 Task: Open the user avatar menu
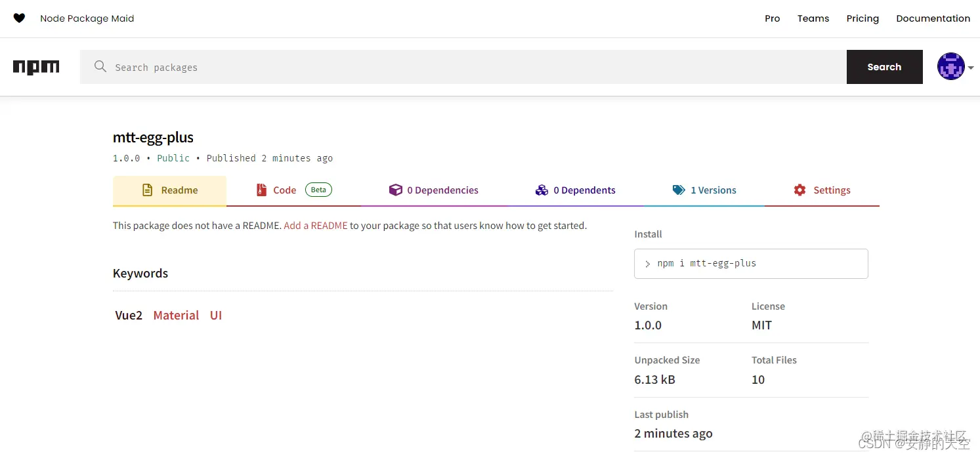coord(950,66)
